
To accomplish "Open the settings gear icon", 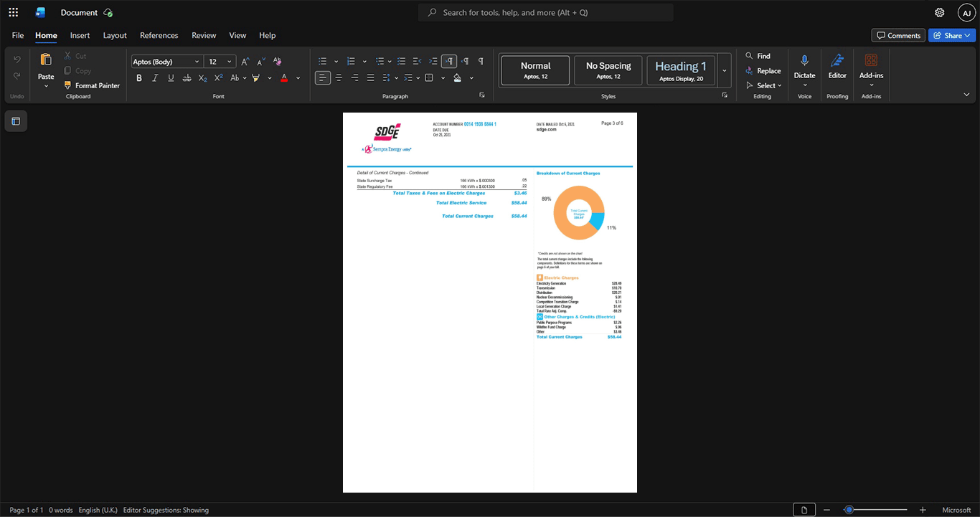I will click(x=940, y=12).
